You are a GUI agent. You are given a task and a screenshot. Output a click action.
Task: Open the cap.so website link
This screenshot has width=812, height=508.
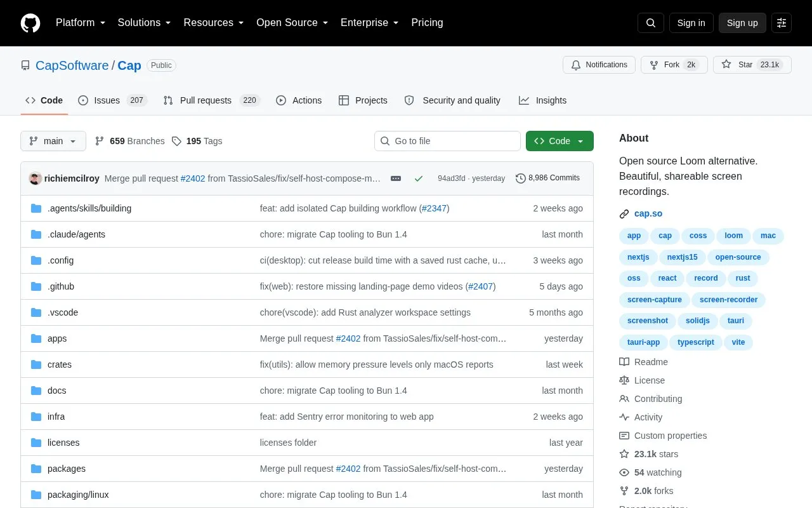click(648, 214)
